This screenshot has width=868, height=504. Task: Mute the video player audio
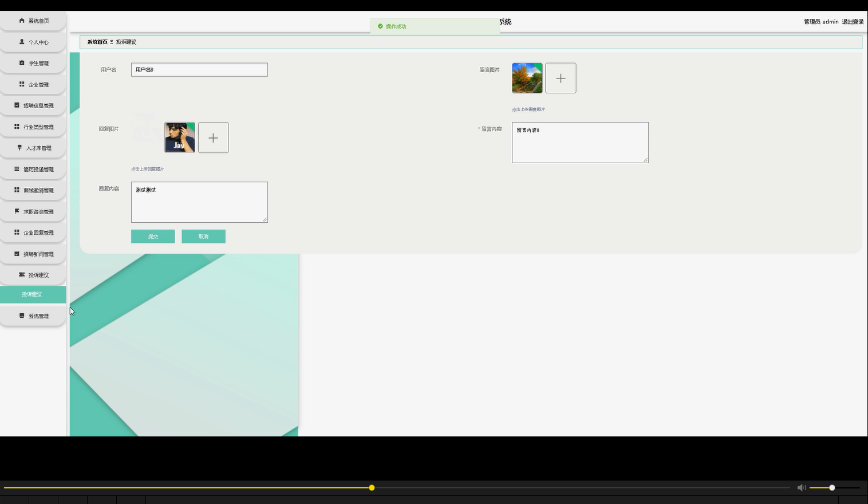(801, 487)
